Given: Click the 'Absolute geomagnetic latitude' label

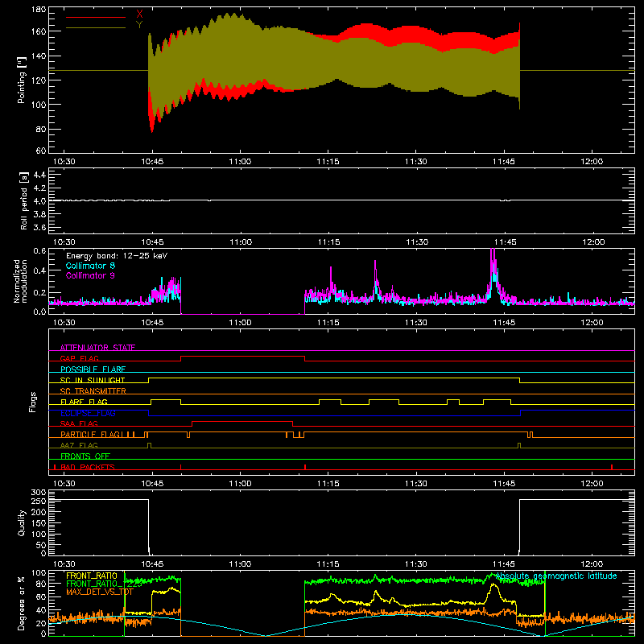Looking at the screenshot, I should point(556,576).
